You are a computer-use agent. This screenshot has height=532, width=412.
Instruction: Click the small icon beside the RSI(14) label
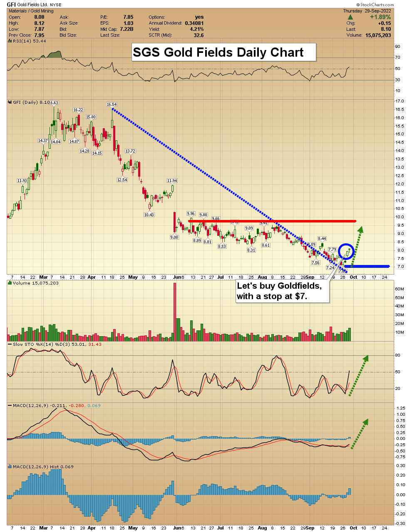10,41
